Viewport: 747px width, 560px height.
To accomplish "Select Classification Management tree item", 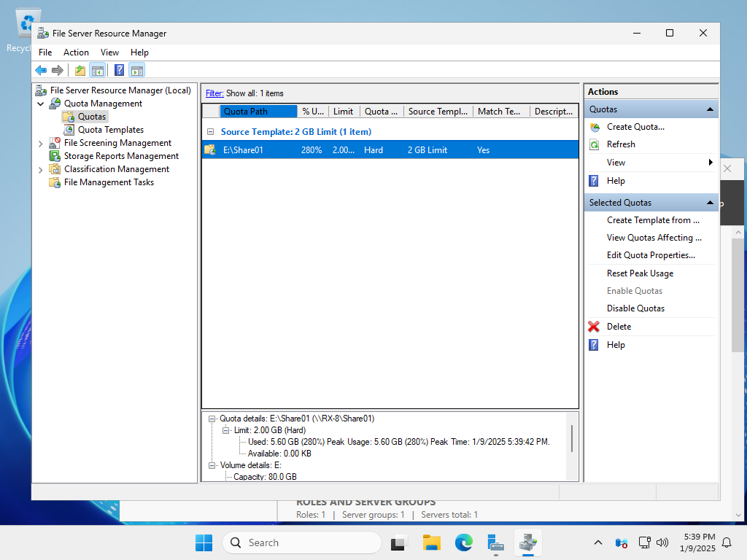I will 117,169.
